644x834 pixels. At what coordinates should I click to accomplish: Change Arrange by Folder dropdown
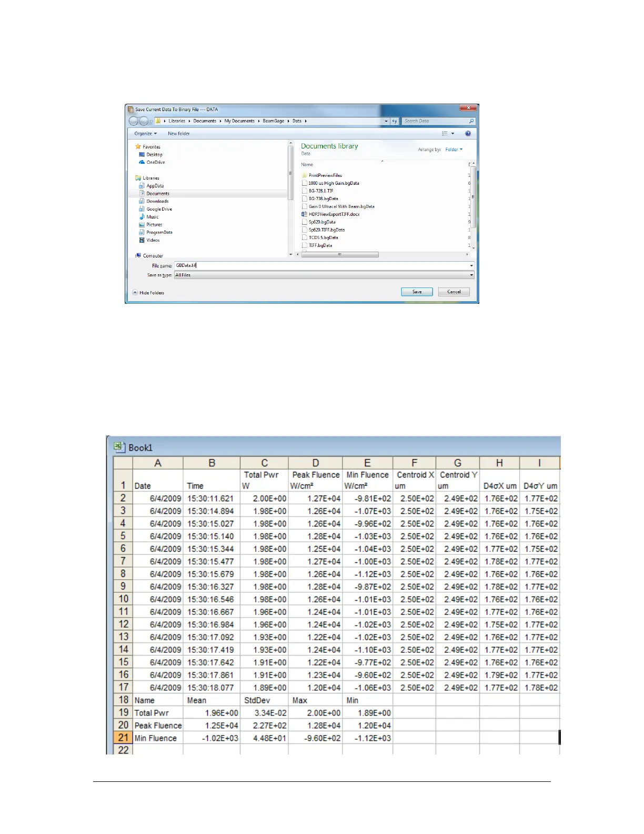click(x=454, y=150)
